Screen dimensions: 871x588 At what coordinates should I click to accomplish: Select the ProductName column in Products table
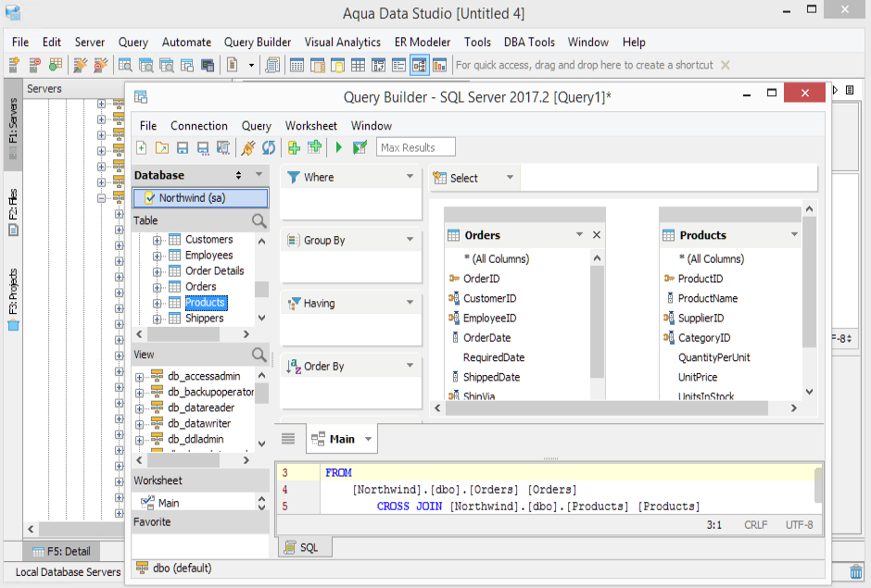pos(708,298)
